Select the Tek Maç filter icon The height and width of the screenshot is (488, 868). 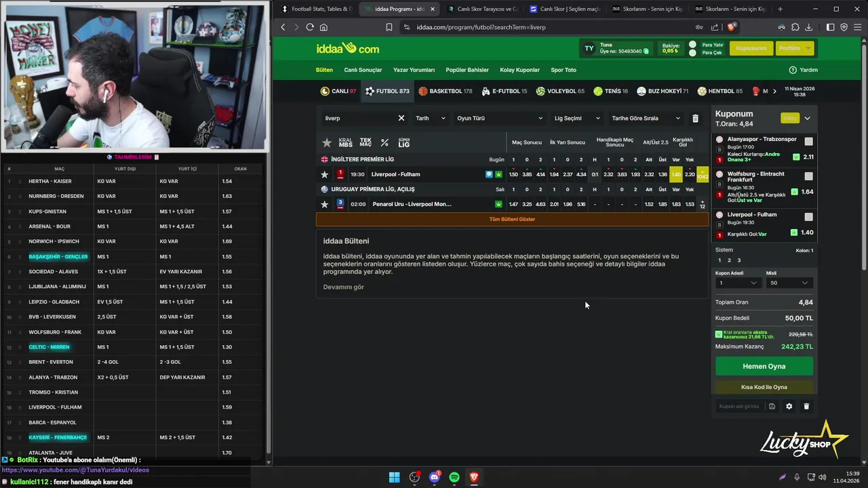pyautogui.click(x=366, y=142)
